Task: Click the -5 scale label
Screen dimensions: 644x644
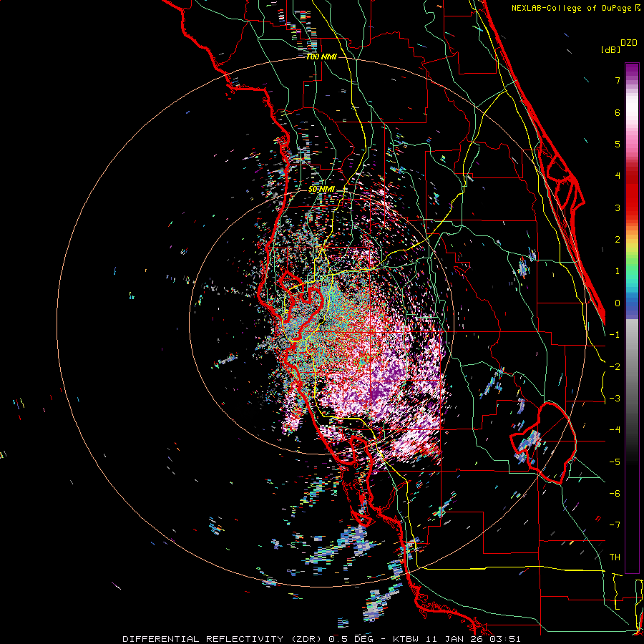Action: [615, 462]
